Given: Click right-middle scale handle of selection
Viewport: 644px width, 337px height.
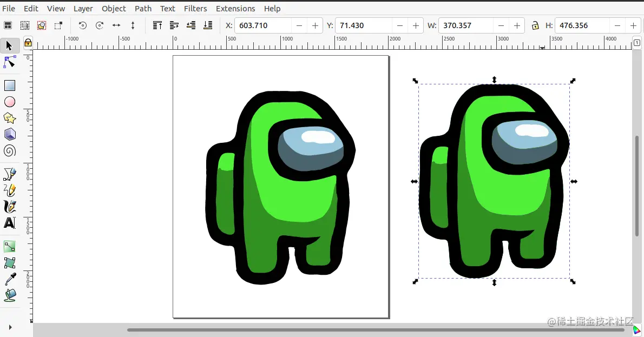Looking at the screenshot, I should pyautogui.click(x=574, y=181).
